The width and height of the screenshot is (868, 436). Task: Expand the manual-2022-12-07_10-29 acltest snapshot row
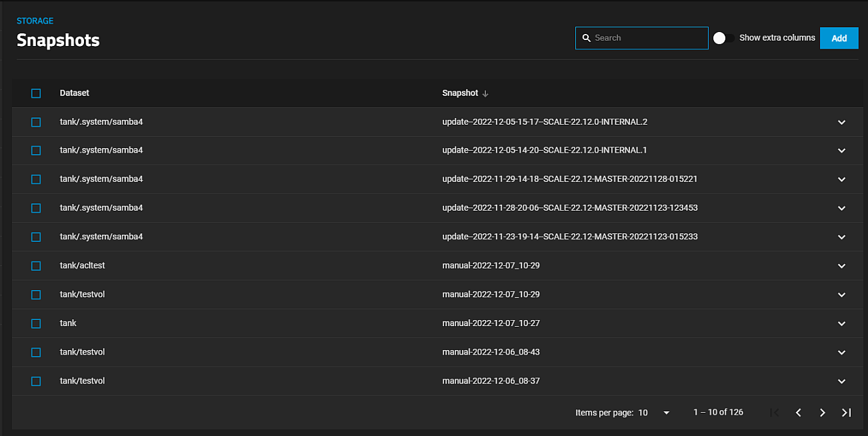(x=841, y=265)
